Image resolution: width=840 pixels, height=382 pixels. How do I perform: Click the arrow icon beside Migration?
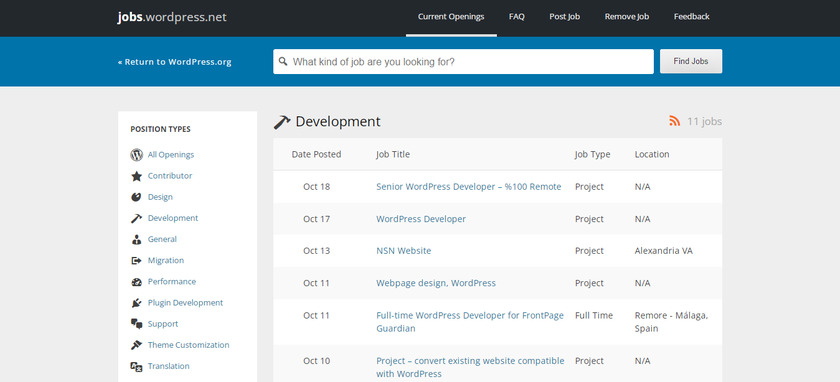pyautogui.click(x=137, y=260)
